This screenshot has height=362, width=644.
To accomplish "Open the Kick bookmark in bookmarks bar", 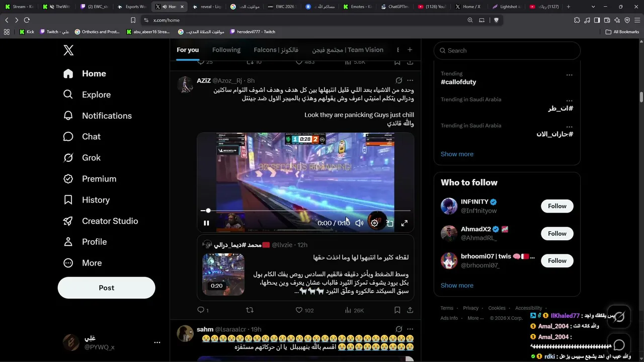I will [x=27, y=32].
